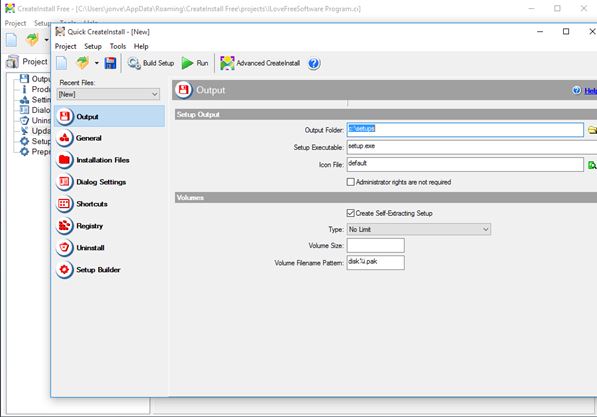This screenshot has height=417, width=597.
Task: Minimize the Quick CreateInstall window
Action: tap(540, 32)
